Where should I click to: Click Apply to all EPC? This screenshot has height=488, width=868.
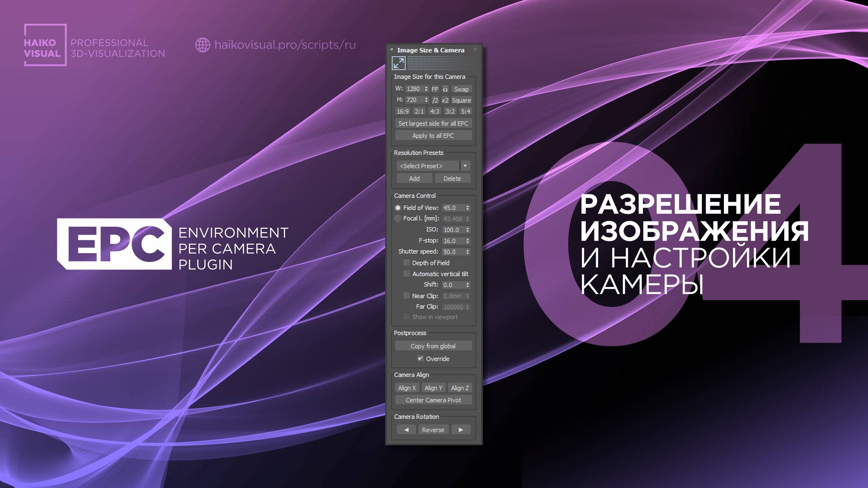(x=433, y=136)
